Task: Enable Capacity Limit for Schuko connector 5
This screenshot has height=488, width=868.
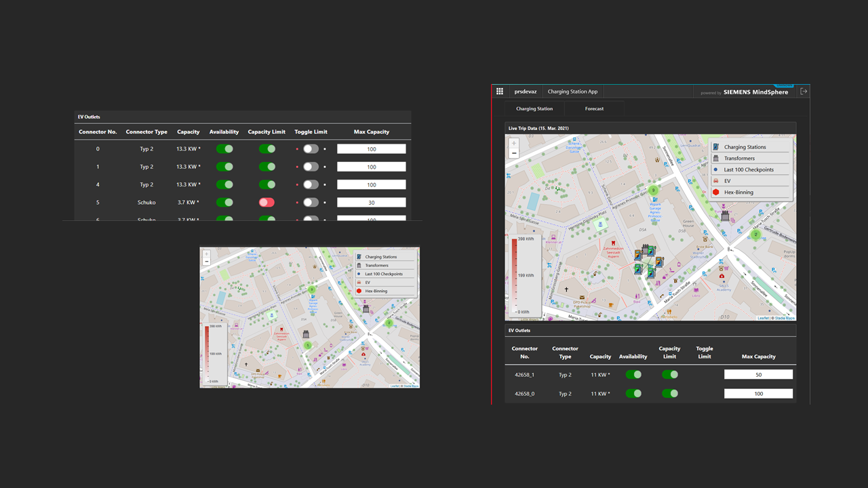Action: [x=267, y=202]
